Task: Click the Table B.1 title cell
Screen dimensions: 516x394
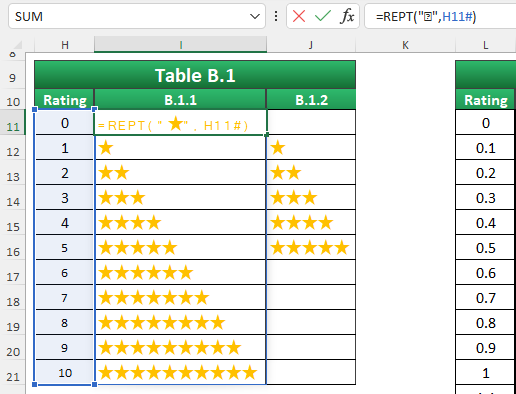Action: [x=195, y=75]
